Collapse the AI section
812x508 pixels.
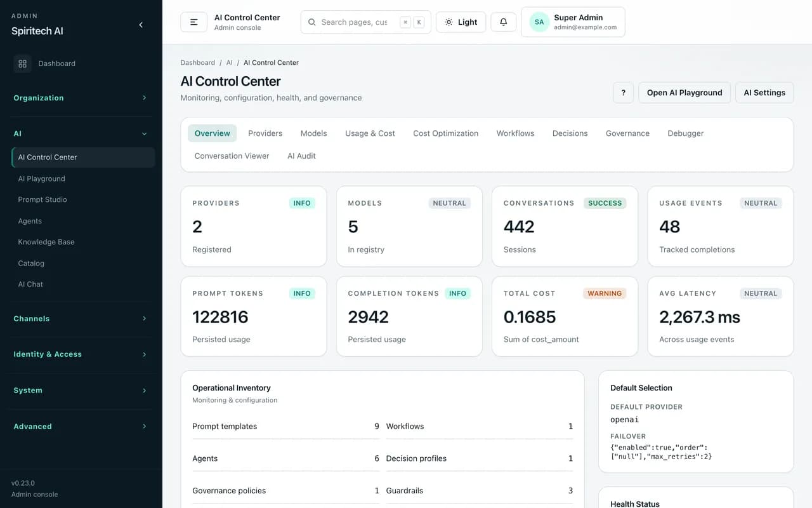[x=81, y=133]
